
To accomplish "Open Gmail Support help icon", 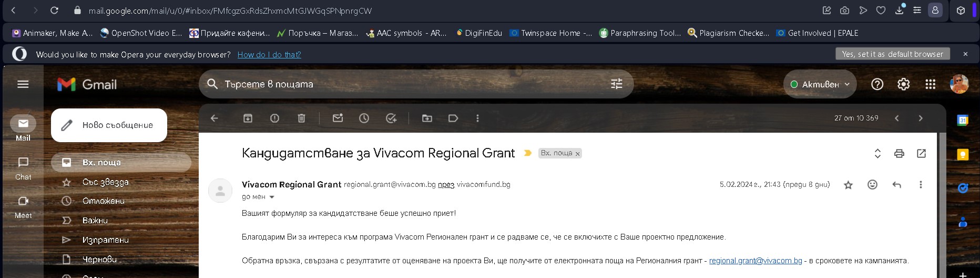I will pos(877,84).
